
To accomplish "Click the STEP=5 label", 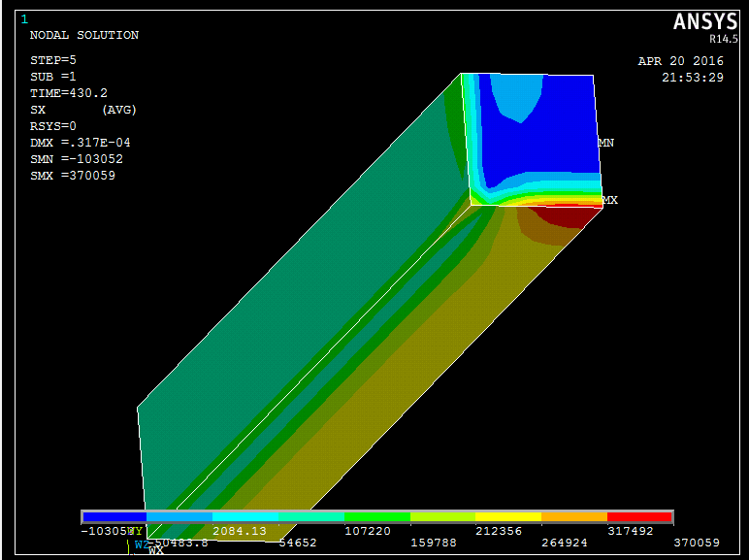I will (x=53, y=60).
